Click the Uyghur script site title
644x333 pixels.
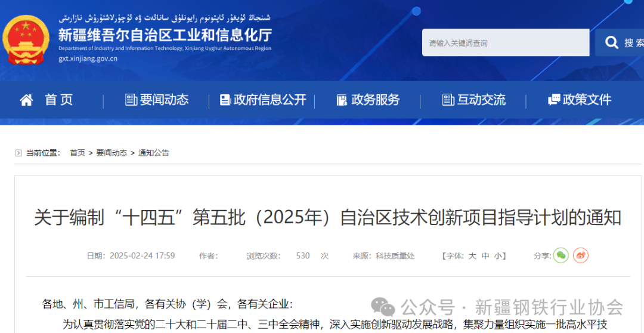(x=165, y=18)
